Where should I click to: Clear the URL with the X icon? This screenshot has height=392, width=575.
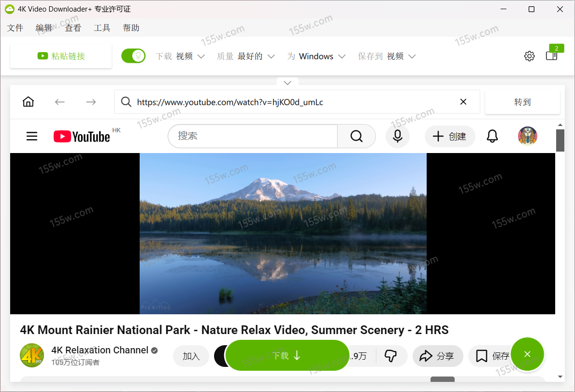[x=463, y=102]
